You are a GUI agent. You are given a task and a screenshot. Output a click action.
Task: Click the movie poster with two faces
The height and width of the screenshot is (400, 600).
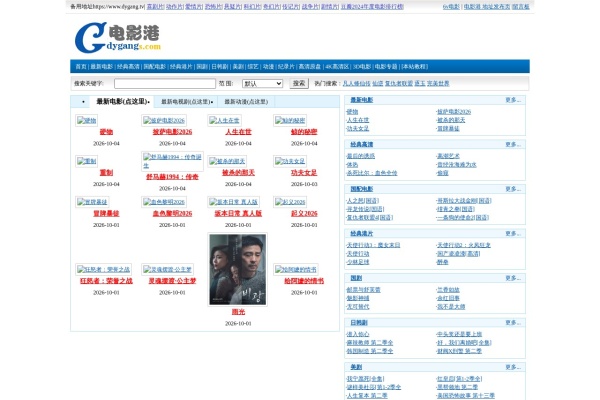coord(238,269)
